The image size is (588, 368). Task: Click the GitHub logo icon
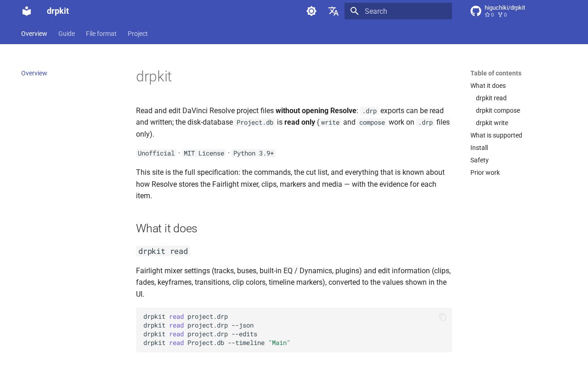pyautogui.click(x=476, y=11)
